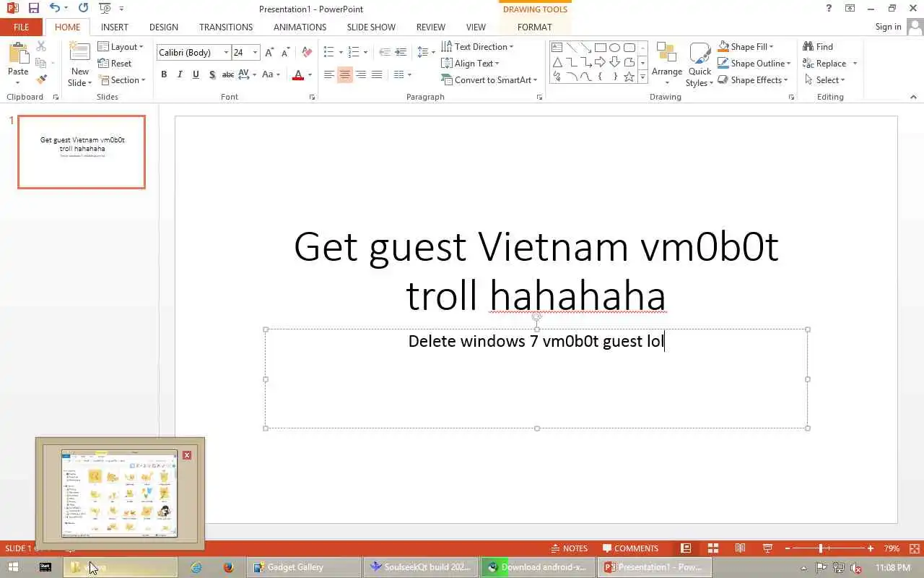Open COMMENTS pane from status bar
The width and height of the screenshot is (924, 578).
coord(630,548)
